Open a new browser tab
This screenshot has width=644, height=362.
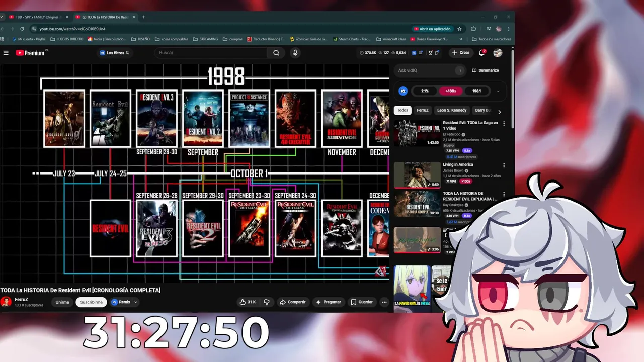tap(143, 17)
